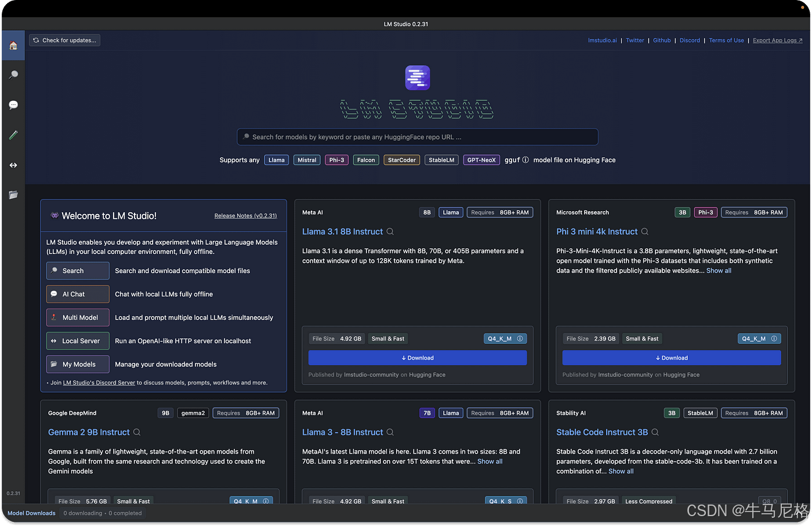This screenshot has height=526, width=812.
Task: Select the Falcon tag
Action: [366, 160]
